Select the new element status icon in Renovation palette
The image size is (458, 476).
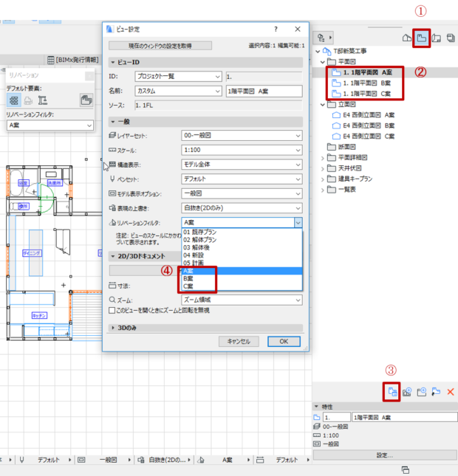(x=43, y=100)
